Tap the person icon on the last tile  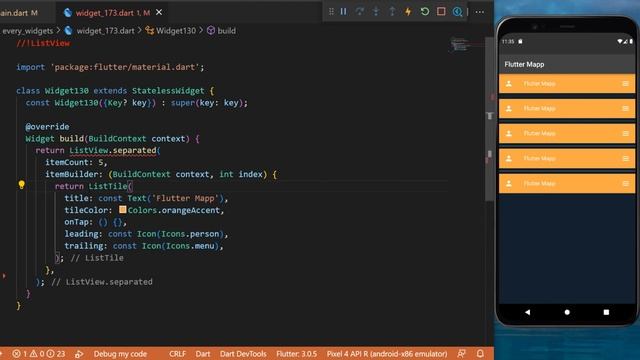point(509,184)
